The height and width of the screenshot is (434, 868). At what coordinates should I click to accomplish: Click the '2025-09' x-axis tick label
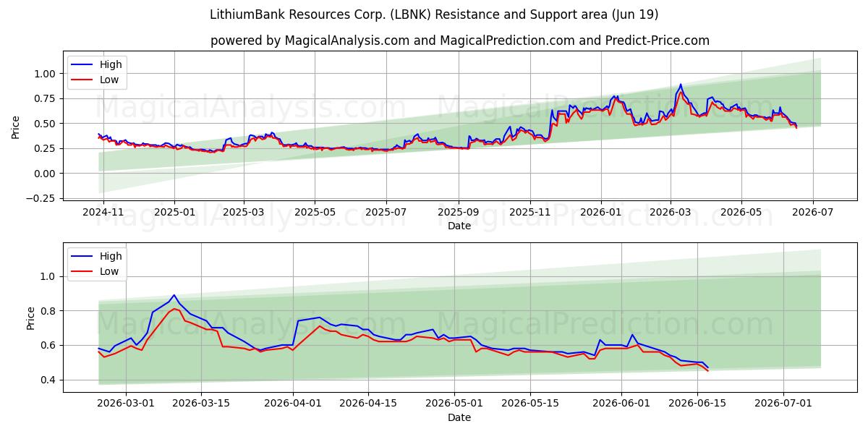pyautogui.click(x=458, y=212)
